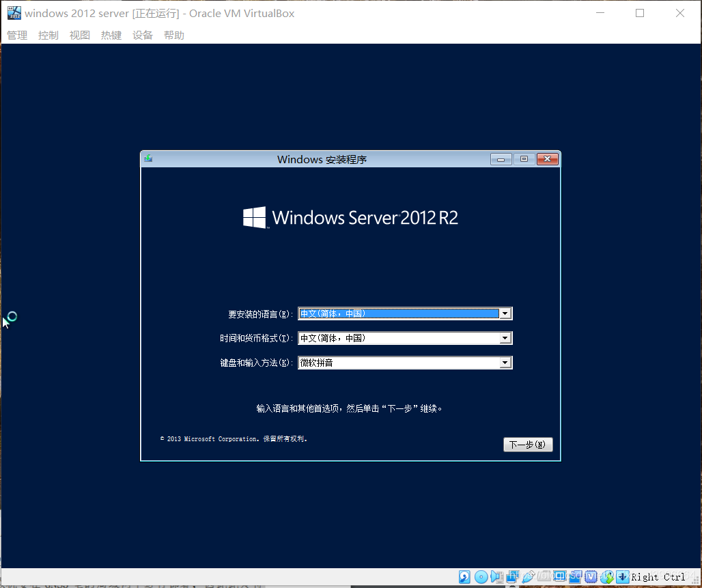Click the 键盘和输入方法(K) label
Image resolution: width=702 pixels, height=588 pixels.
click(x=257, y=363)
